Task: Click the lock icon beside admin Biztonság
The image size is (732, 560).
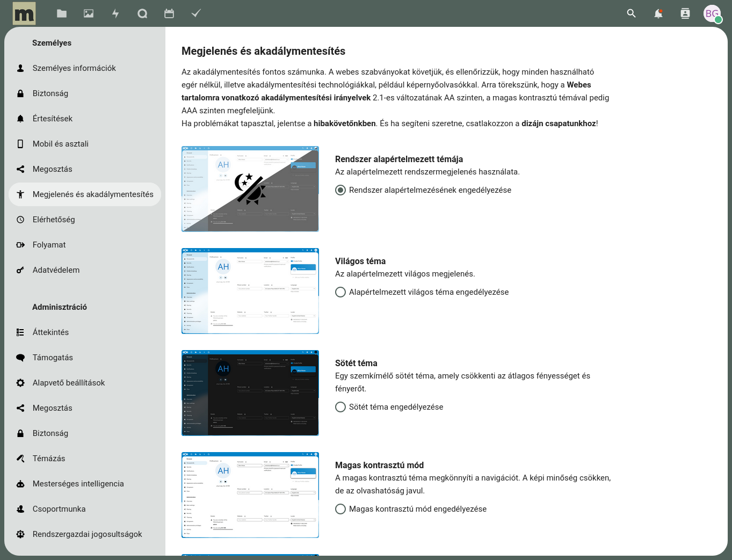Action: tap(20, 433)
